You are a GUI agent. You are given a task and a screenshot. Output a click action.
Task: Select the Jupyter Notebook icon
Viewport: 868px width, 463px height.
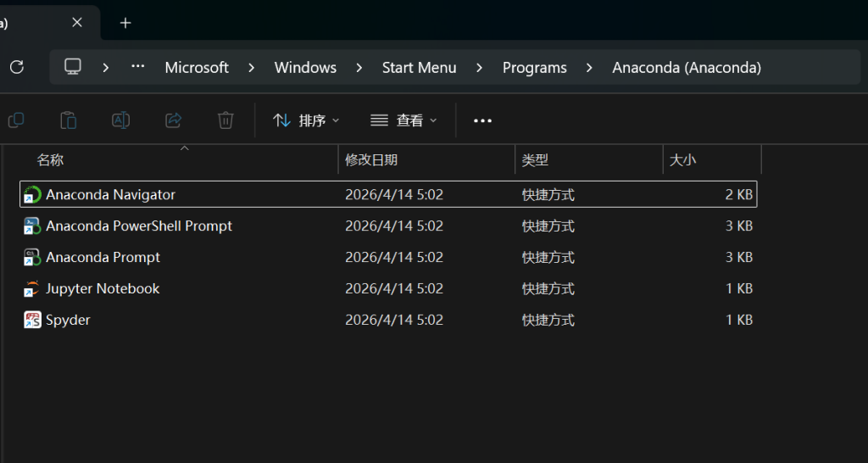(x=32, y=289)
